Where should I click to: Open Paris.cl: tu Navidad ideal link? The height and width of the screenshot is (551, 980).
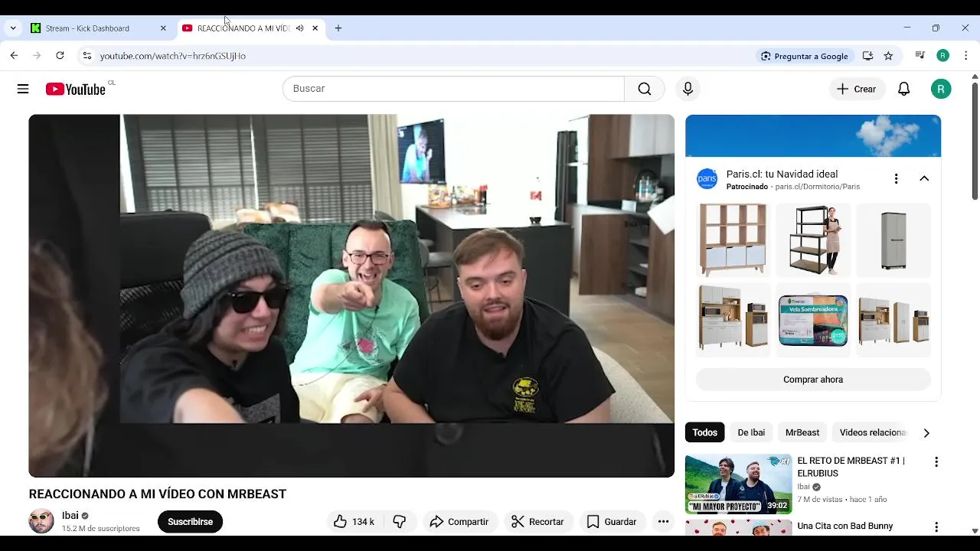[x=782, y=174]
